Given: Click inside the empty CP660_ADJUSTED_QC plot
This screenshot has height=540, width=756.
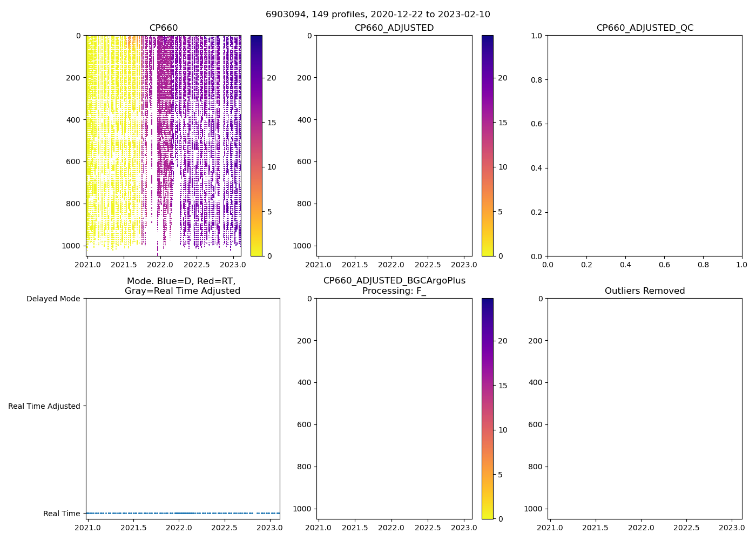Looking at the screenshot, I should click(644, 146).
